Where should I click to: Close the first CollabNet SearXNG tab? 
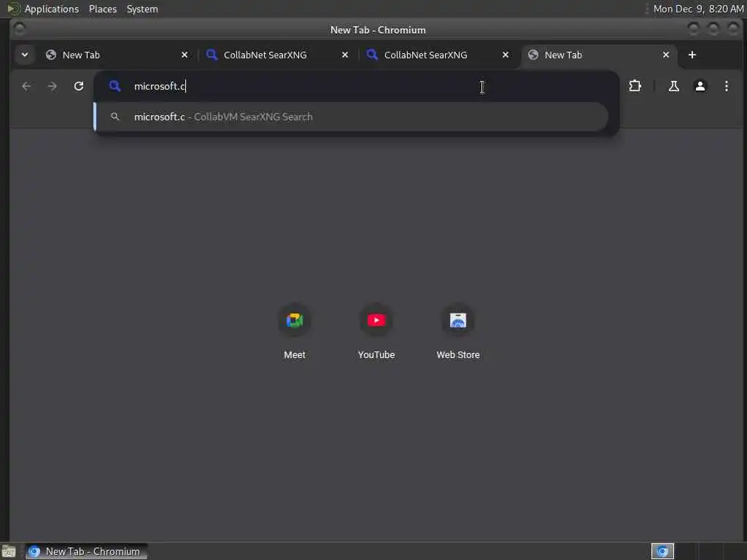[x=345, y=55]
